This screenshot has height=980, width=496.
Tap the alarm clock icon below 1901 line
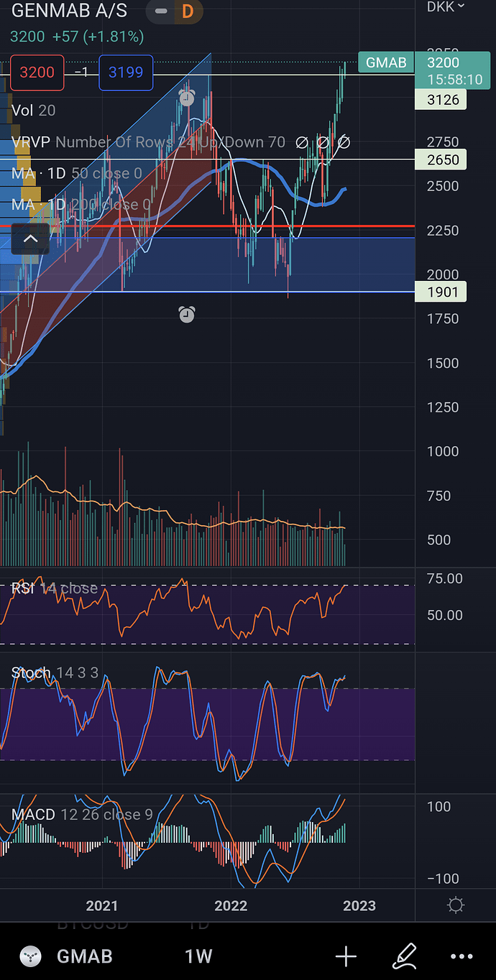point(186,314)
